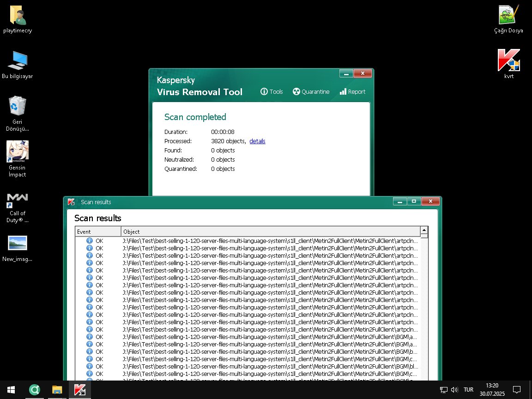532x399 pixels.
Task: Select the first OK row in scan results
Action: 249,241
